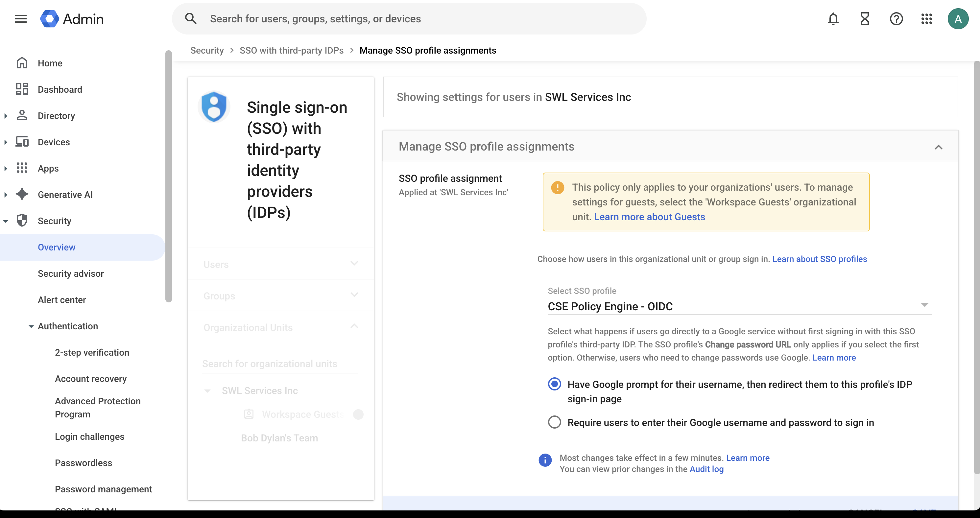This screenshot has height=518, width=980.
Task: Open the Google apps grid
Action: pyautogui.click(x=927, y=19)
